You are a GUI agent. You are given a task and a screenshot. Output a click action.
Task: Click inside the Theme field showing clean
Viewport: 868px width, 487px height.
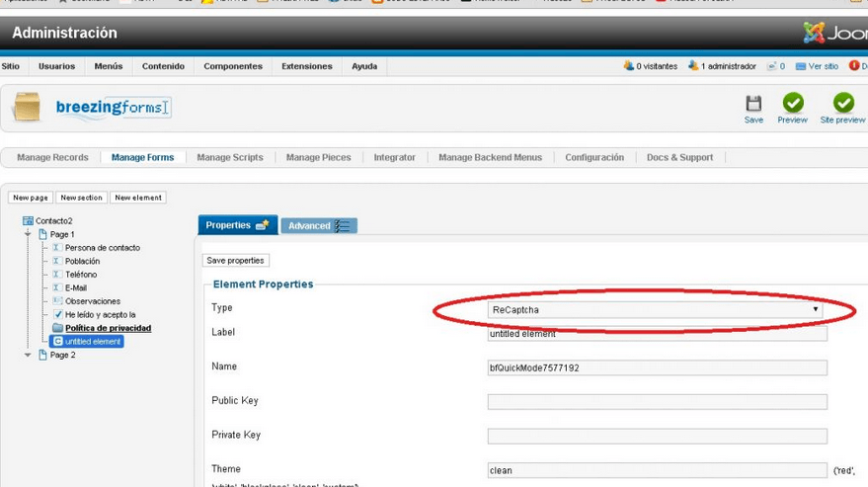click(658, 470)
